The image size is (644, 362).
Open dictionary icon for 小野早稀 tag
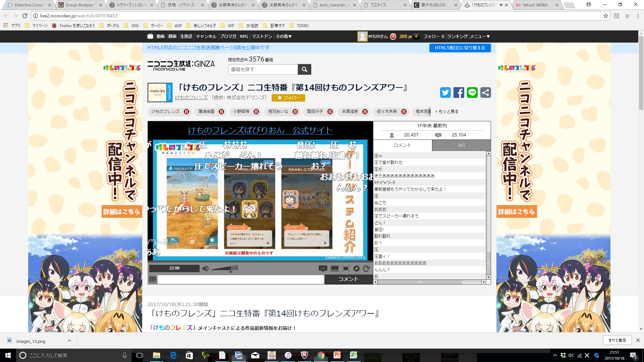click(x=256, y=112)
